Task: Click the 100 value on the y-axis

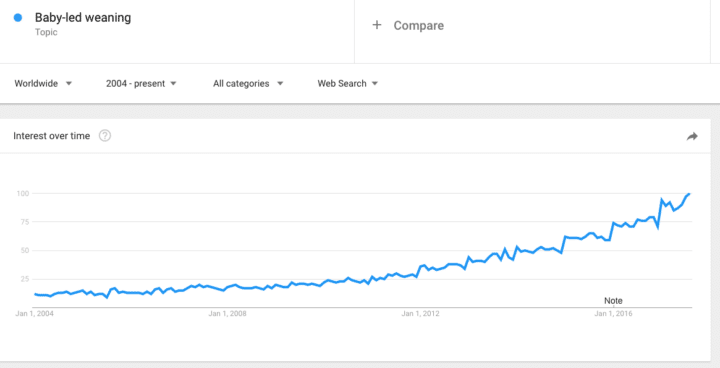Action: (x=23, y=193)
